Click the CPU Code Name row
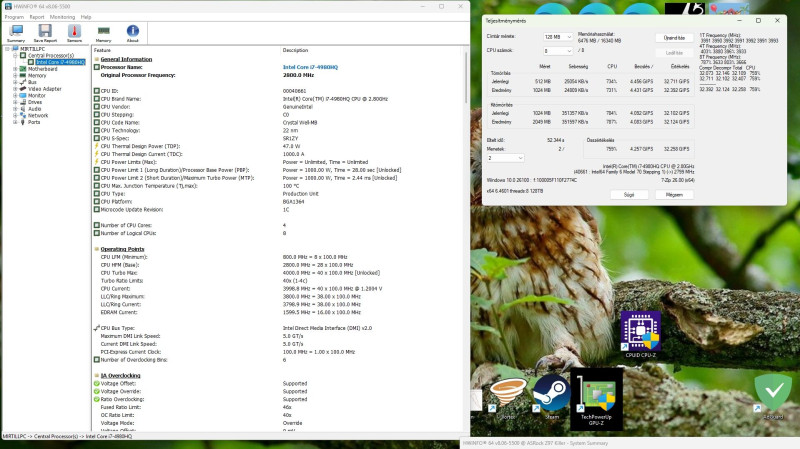The image size is (800, 449). click(x=278, y=122)
